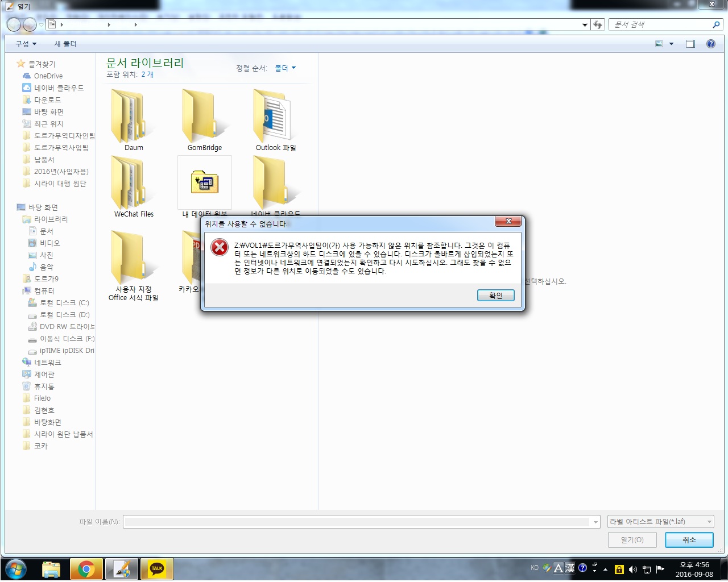The height and width of the screenshot is (582, 728).
Task: Select 최근 위치 in the sidebar
Action: pyautogui.click(x=48, y=124)
